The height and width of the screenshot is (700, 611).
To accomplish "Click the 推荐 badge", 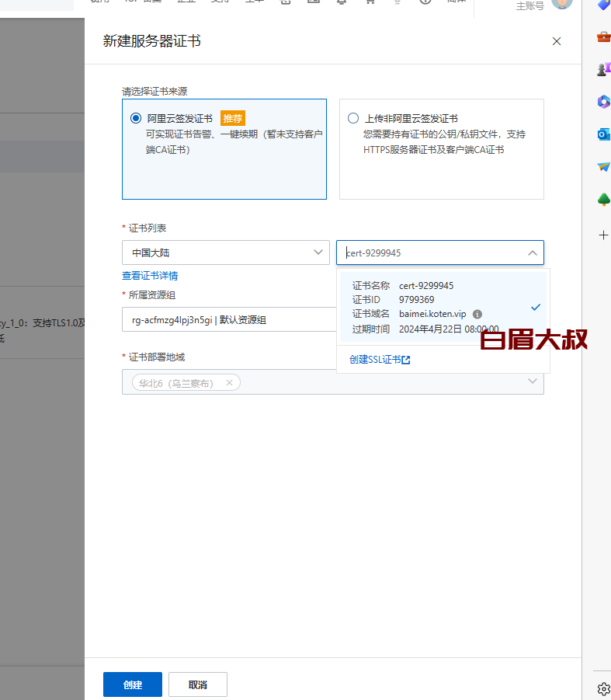I will [232, 118].
